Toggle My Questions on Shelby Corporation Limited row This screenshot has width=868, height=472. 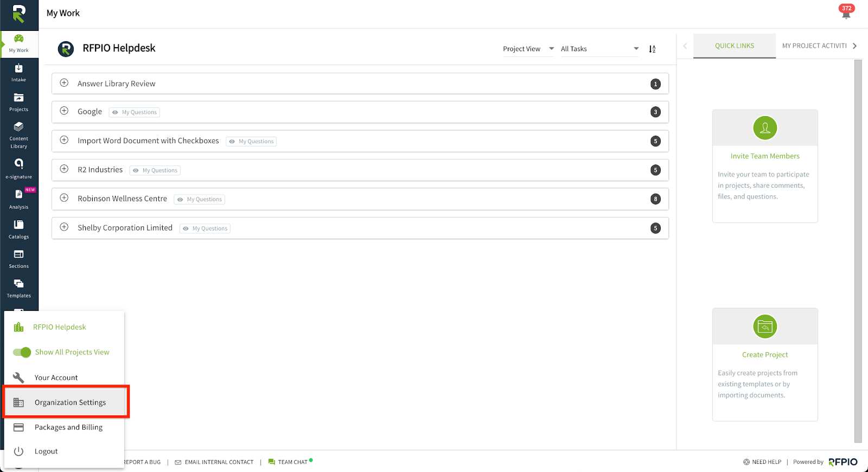pyautogui.click(x=205, y=228)
